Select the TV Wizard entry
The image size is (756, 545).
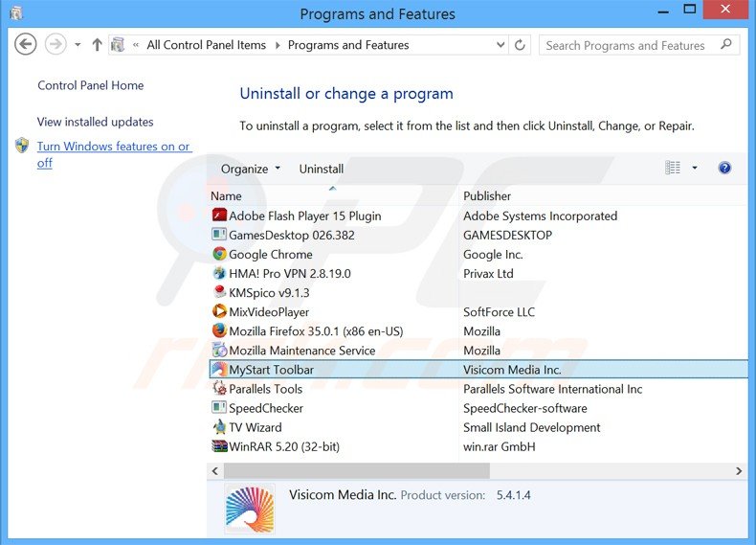pyautogui.click(x=256, y=427)
